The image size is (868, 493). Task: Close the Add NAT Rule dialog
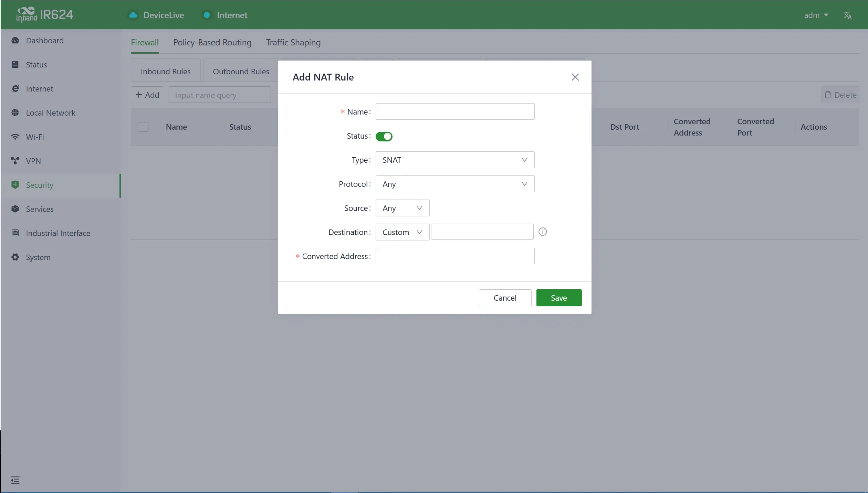[575, 77]
